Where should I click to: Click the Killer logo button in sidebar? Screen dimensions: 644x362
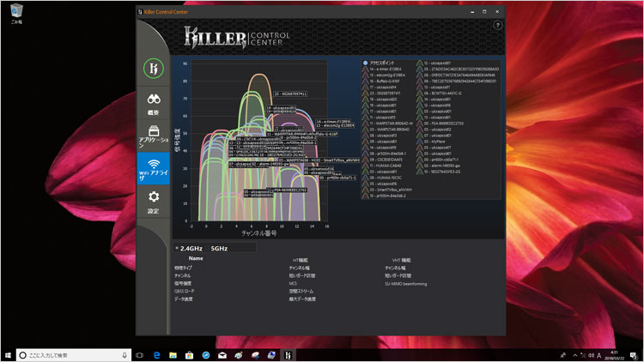pos(153,66)
